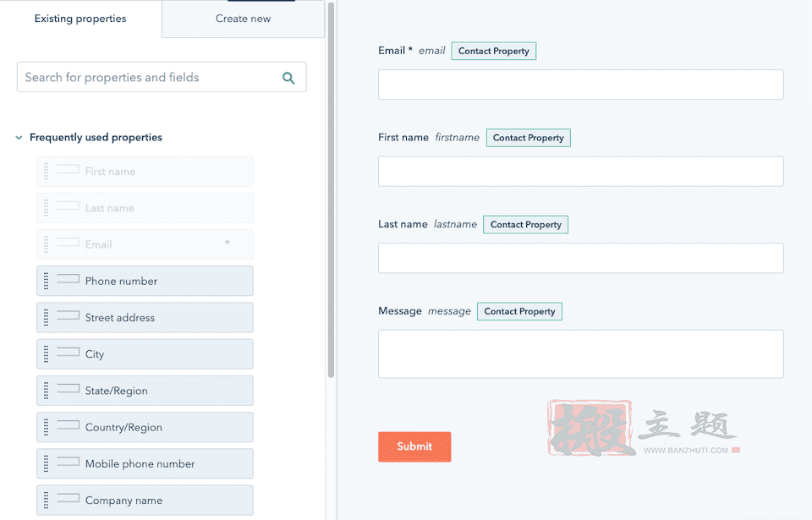Click the Contact Property tag next to First name

tap(528, 138)
